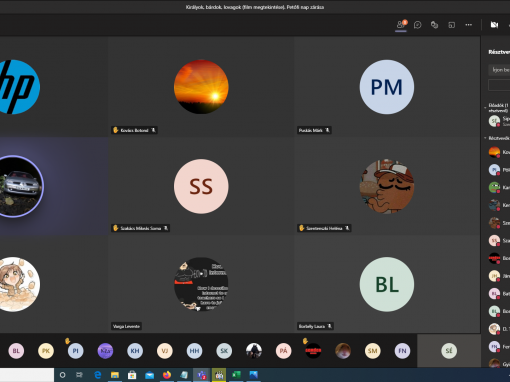Viewport: 510px width, 382px height.
Task: Select the FN avatar in bottom strip
Action: click(402, 351)
